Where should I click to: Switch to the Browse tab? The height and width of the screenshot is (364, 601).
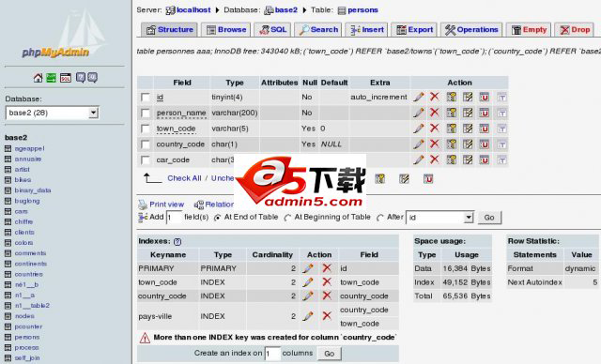pyautogui.click(x=226, y=30)
